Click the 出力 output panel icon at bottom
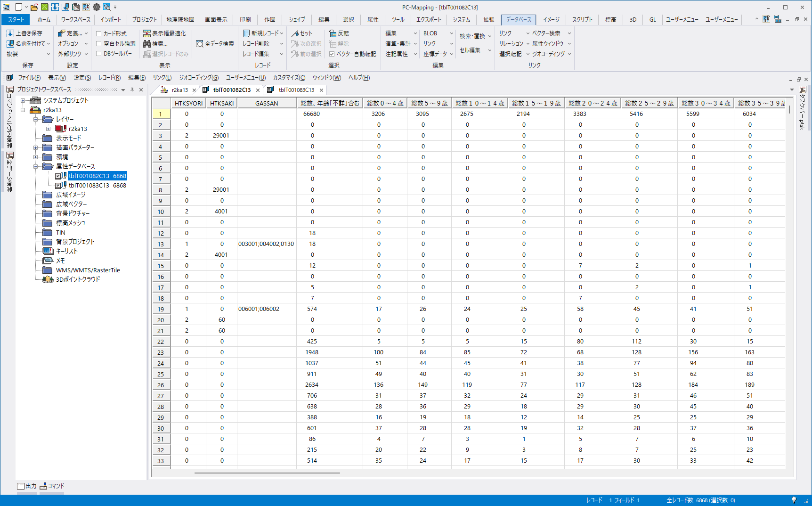 coord(21,486)
